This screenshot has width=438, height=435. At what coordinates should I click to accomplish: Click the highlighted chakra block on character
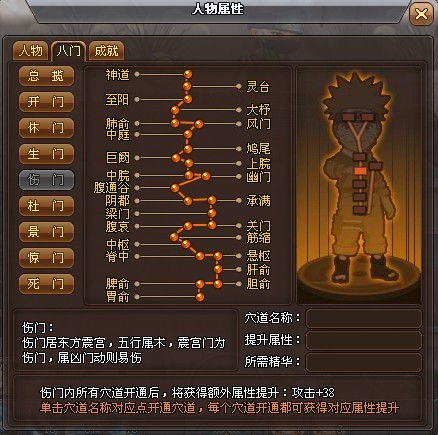[x=360, y=171]
